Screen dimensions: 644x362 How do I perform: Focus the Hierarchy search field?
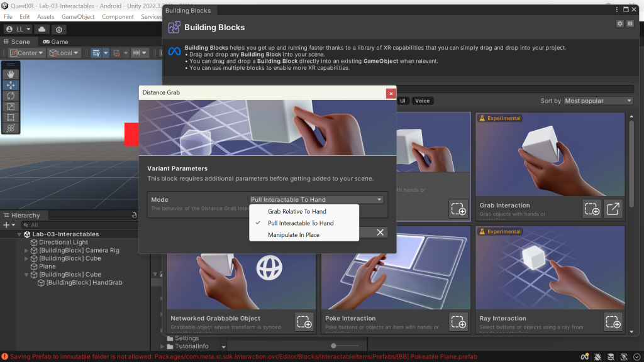(80, 225)
